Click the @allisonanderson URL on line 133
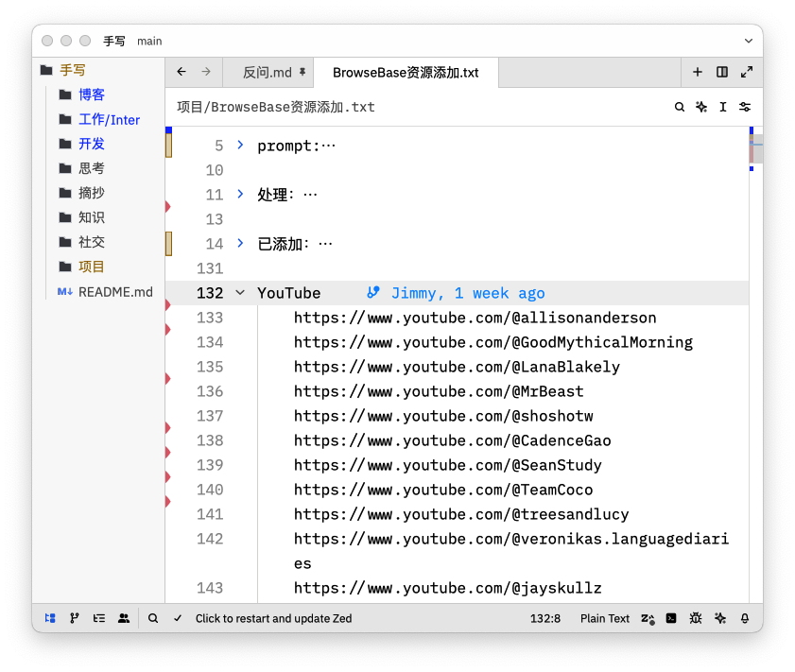The image size is (795, 672). click(475, 318)
